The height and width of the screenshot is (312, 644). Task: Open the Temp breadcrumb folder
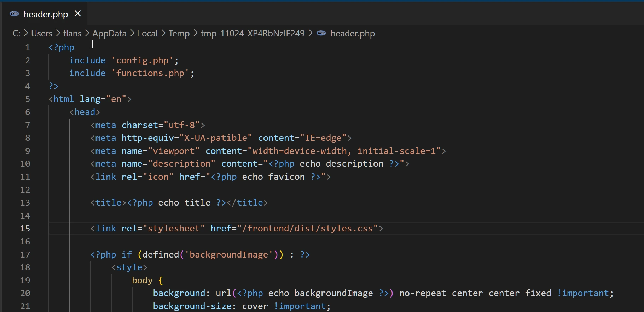tap(179, 34)
